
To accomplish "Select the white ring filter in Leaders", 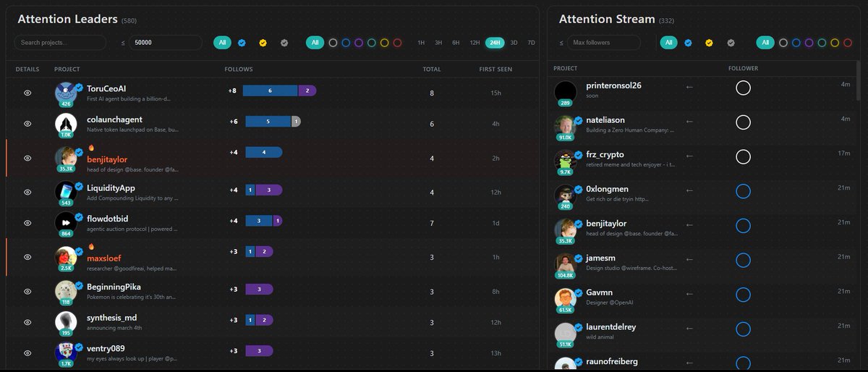I will click(x=333, y=43).
